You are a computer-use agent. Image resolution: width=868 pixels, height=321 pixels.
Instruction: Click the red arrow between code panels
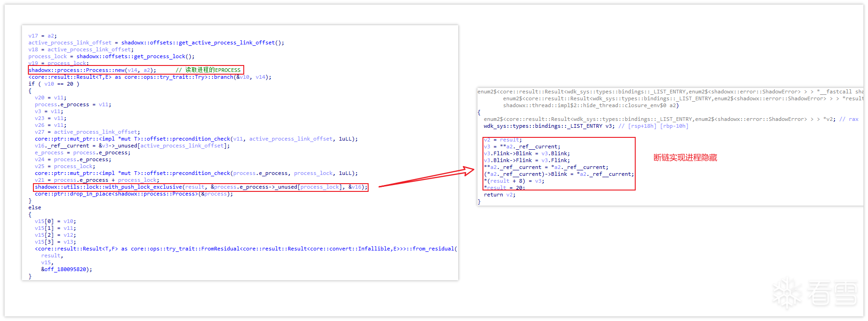(x=426, y=178)
